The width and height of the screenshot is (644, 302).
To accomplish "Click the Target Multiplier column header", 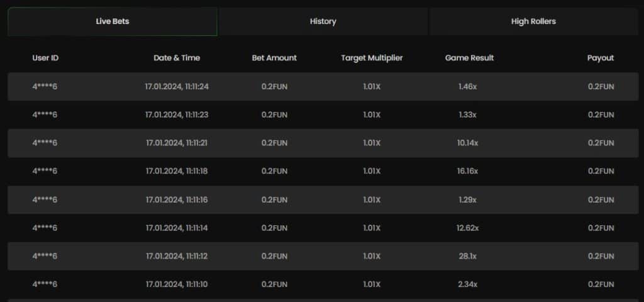I will [x=372, y=58].
